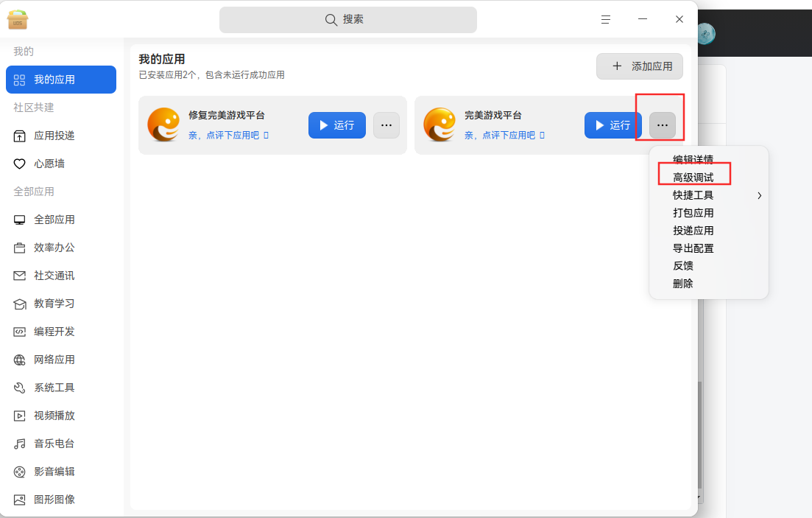812x518 pixels.
Task: Click the 修复完美游戏平台 app icon
Action: pyautogui.click(x=163, y=125)
